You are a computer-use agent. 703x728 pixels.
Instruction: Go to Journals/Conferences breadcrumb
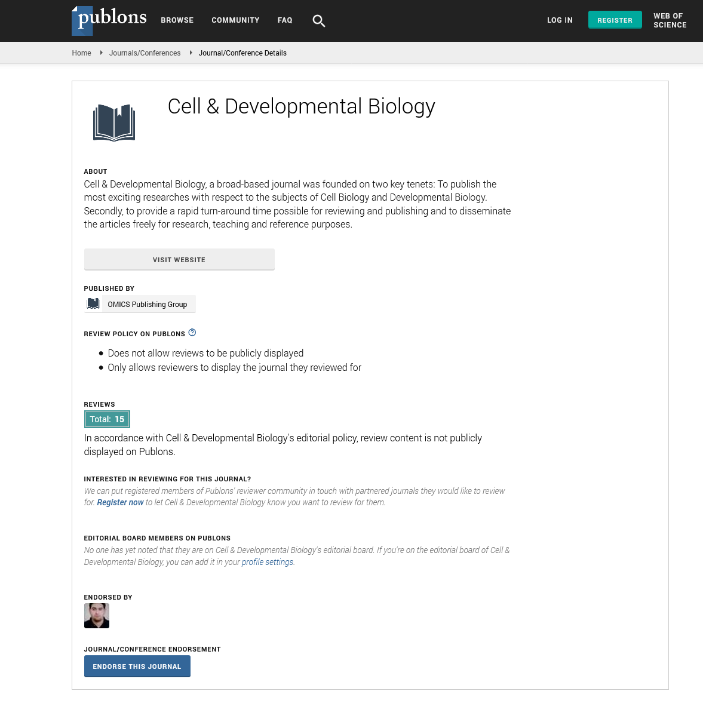coord(145,53)
